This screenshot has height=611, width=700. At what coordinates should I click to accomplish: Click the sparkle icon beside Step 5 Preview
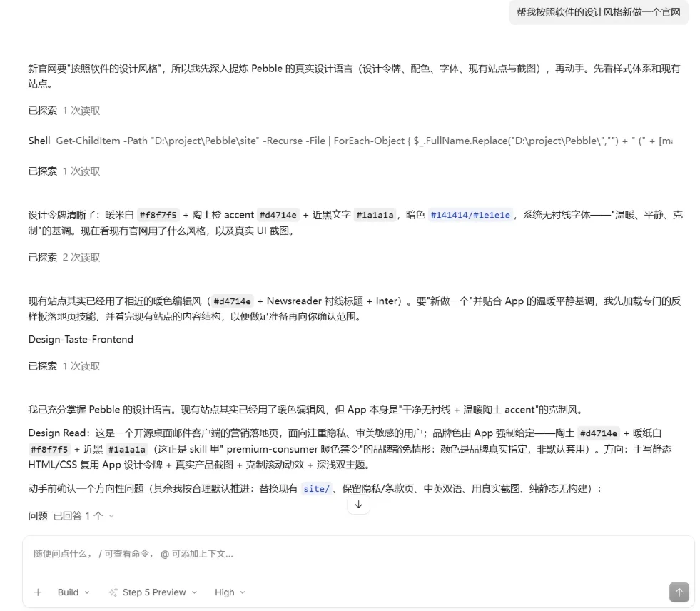click(x=113, y=592)
